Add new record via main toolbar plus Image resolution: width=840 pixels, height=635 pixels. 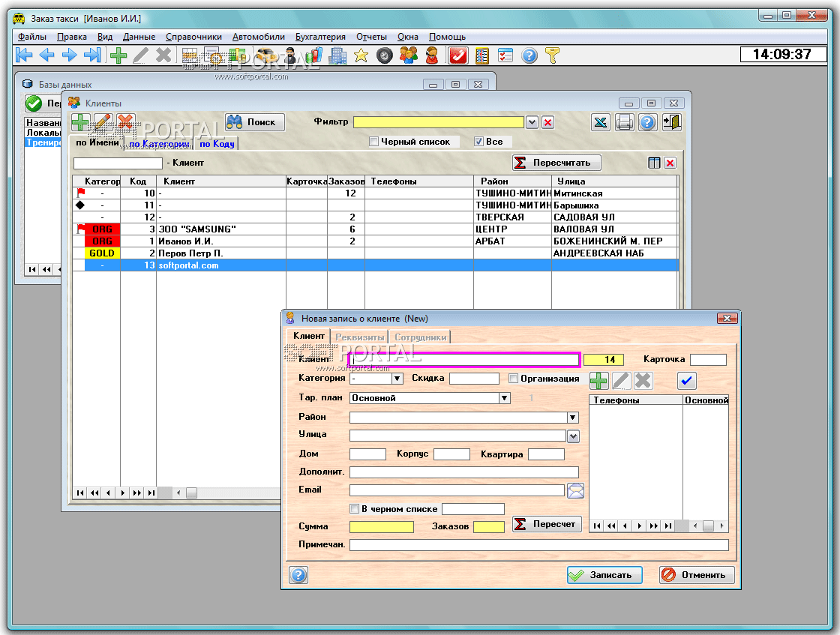(118, 55)
